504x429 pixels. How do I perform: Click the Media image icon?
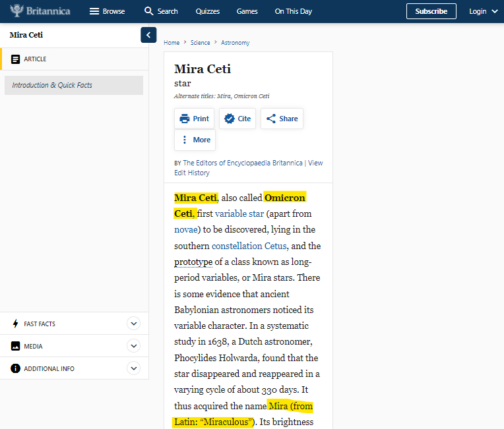[15, 346]
